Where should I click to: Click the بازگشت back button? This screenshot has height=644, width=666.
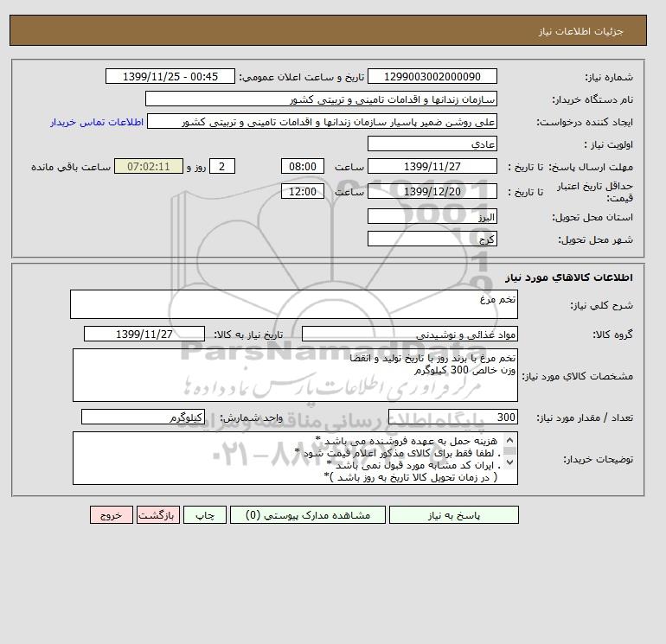coord(158,515)
